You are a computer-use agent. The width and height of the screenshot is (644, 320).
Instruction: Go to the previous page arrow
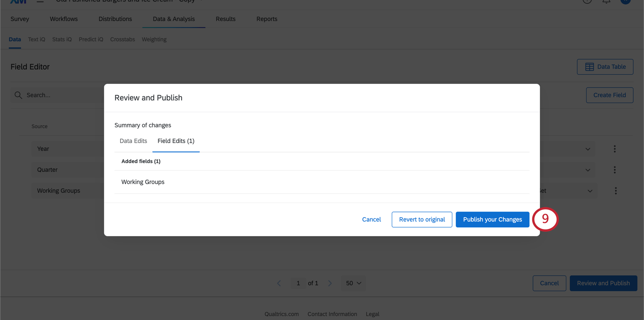[x=279, y=283]
